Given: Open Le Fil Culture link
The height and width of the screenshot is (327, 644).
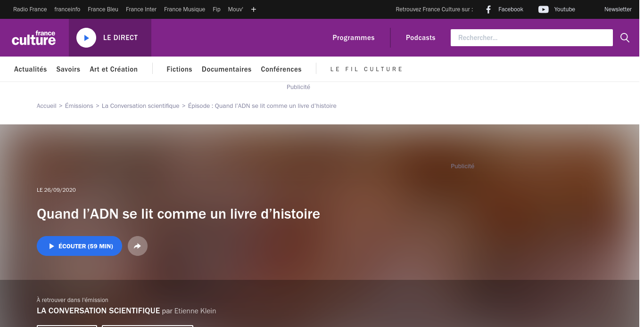Looking at the screenshot, I should point(367,69).
